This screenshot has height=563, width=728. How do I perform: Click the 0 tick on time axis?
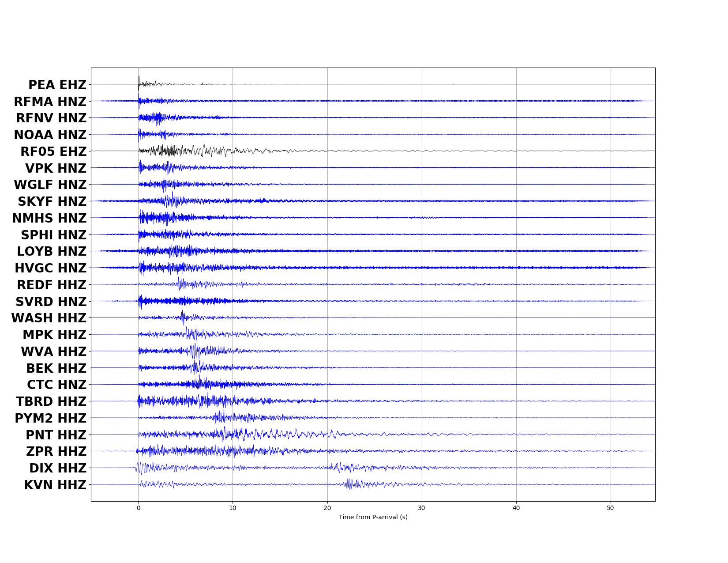[x=139, y=508]
